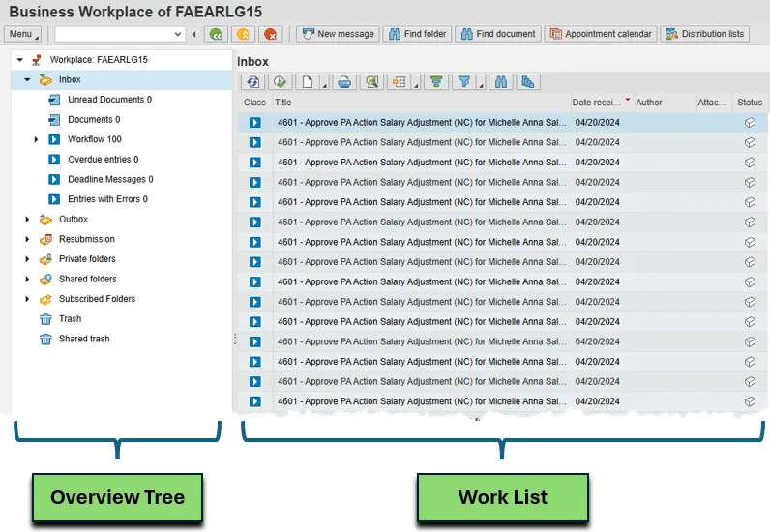This screenshot has width=770, height=532.
Task: Open the dropdown arrow beside the Create document icon
Action: (324, 85)
